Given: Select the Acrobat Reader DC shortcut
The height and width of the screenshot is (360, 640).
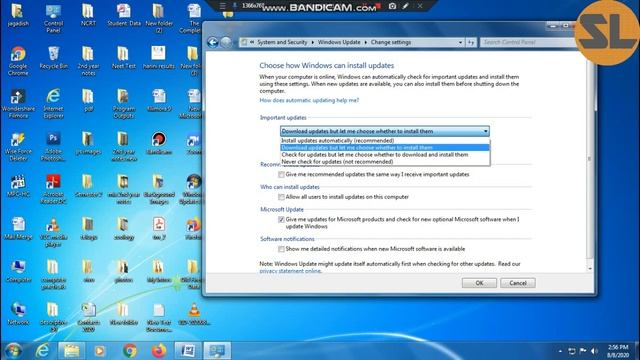Looking at the screenshot, I should coord(53,189).
